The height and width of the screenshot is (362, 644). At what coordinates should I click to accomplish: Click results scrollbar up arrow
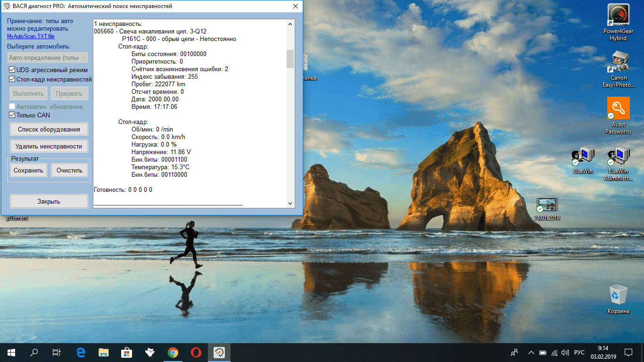click(x=290, y=24)
